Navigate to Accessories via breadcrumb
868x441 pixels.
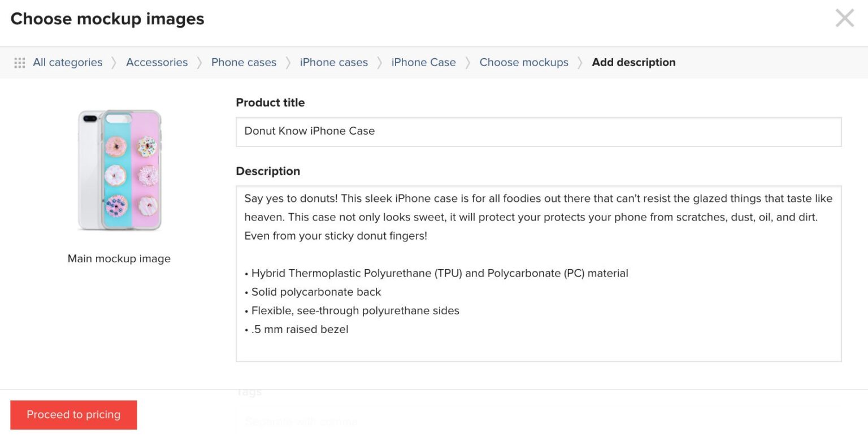point(157,62)
